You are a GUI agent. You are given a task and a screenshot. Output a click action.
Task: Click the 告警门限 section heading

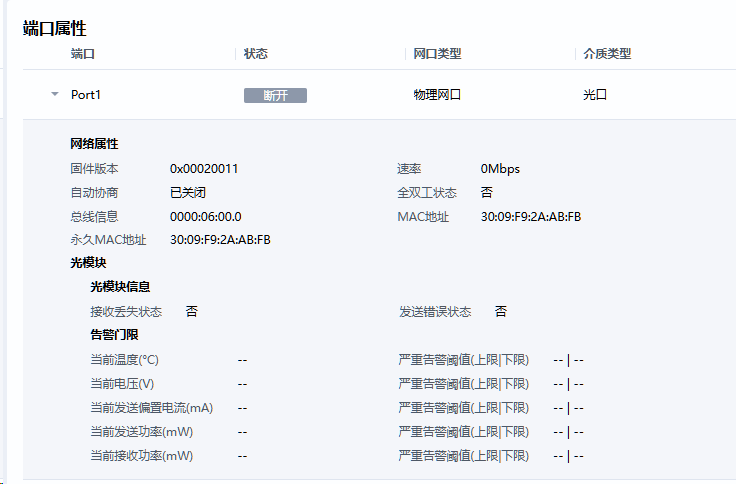(114, 335)
